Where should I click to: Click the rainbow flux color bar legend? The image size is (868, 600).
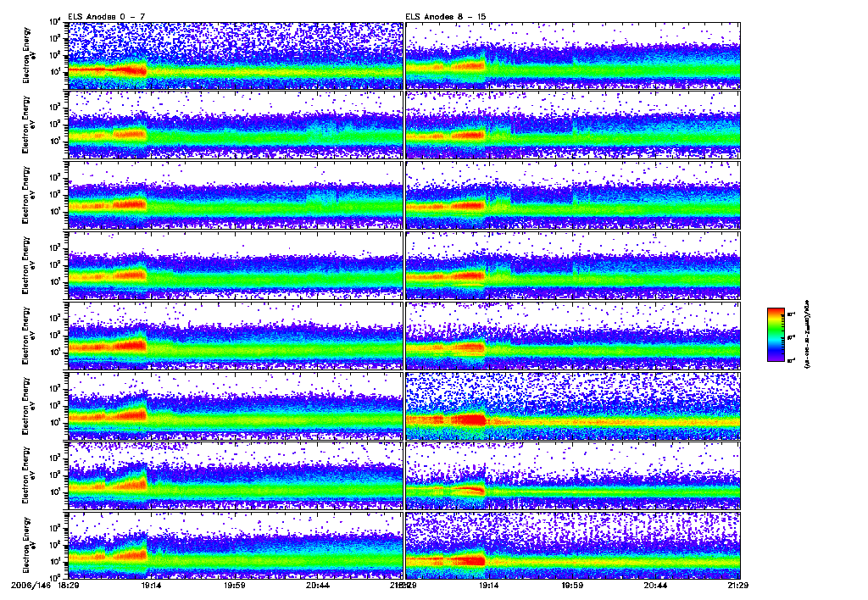[x=776, y=335]
